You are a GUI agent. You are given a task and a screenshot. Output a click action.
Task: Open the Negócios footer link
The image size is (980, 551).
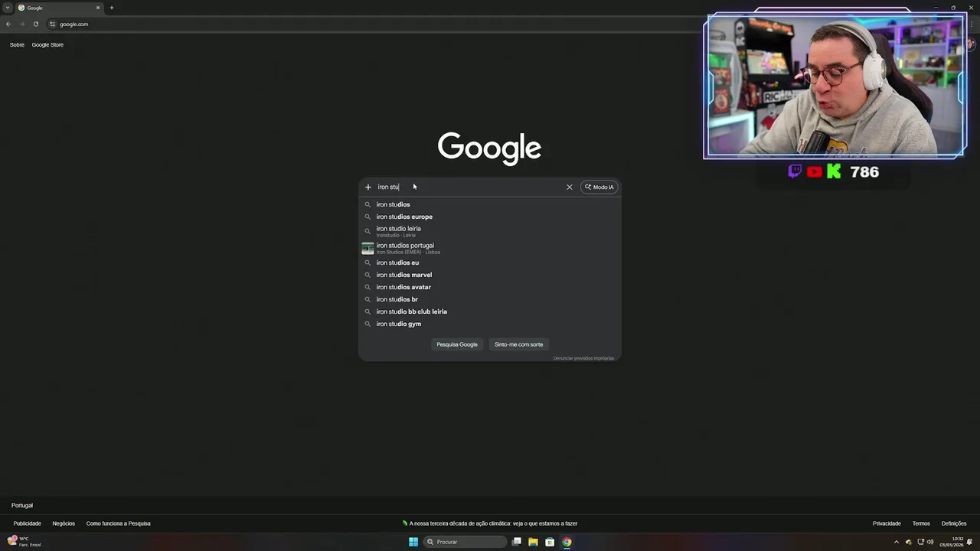point(64,523)
